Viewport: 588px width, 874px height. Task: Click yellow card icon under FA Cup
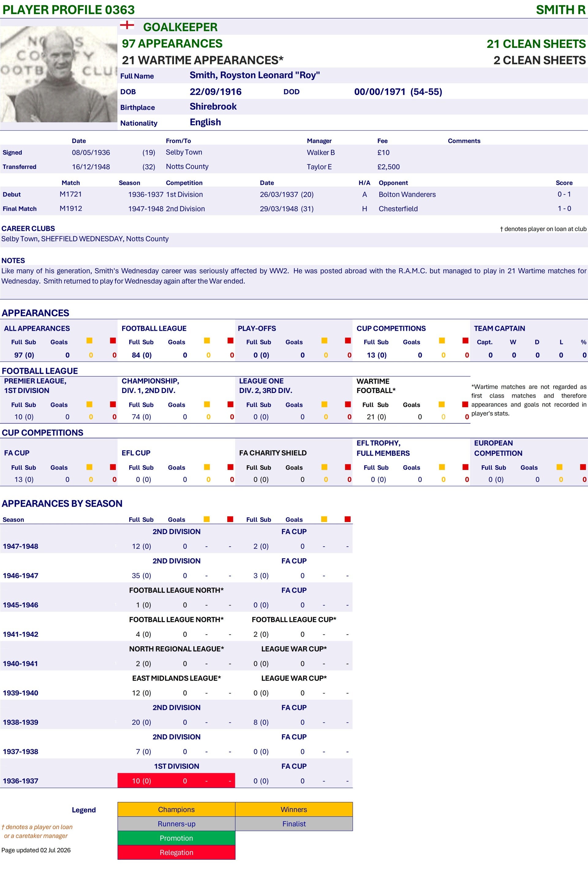coord(89,467)
